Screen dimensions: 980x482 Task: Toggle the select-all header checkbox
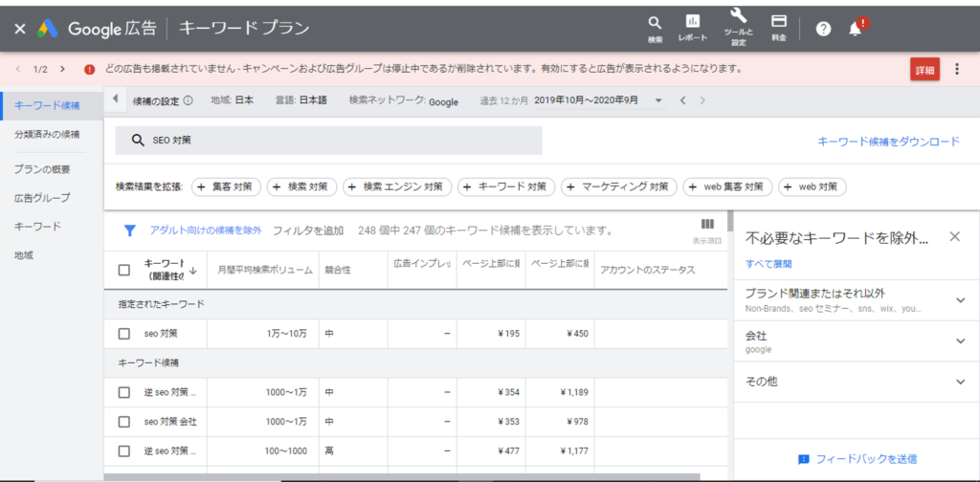[123, 271]
